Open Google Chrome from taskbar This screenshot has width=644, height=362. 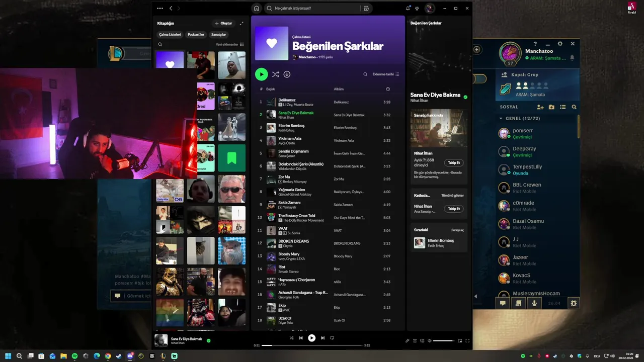coord(108,356)
